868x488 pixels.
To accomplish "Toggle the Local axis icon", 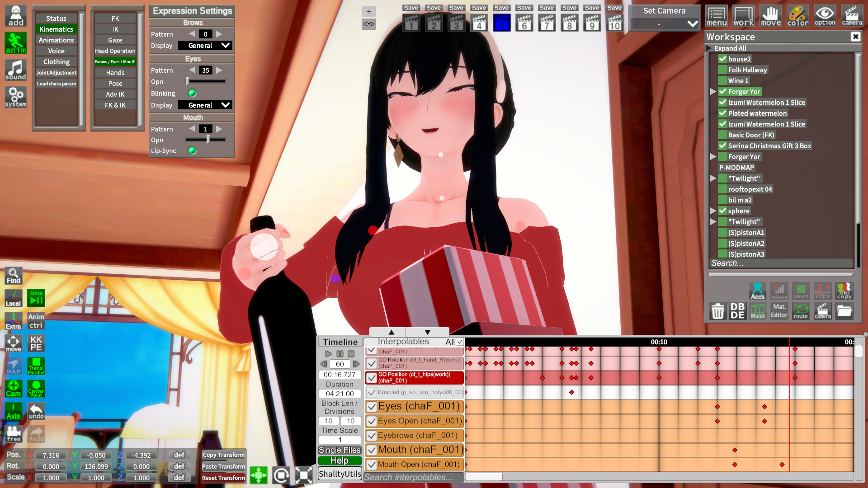I will 14,298.
